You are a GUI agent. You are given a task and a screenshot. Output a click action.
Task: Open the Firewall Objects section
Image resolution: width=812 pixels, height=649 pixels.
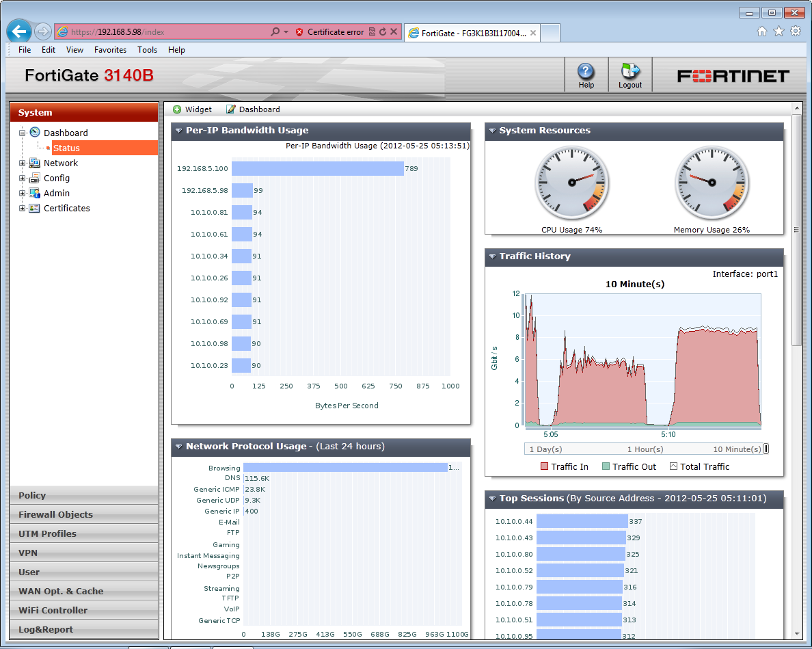point(84,514)
